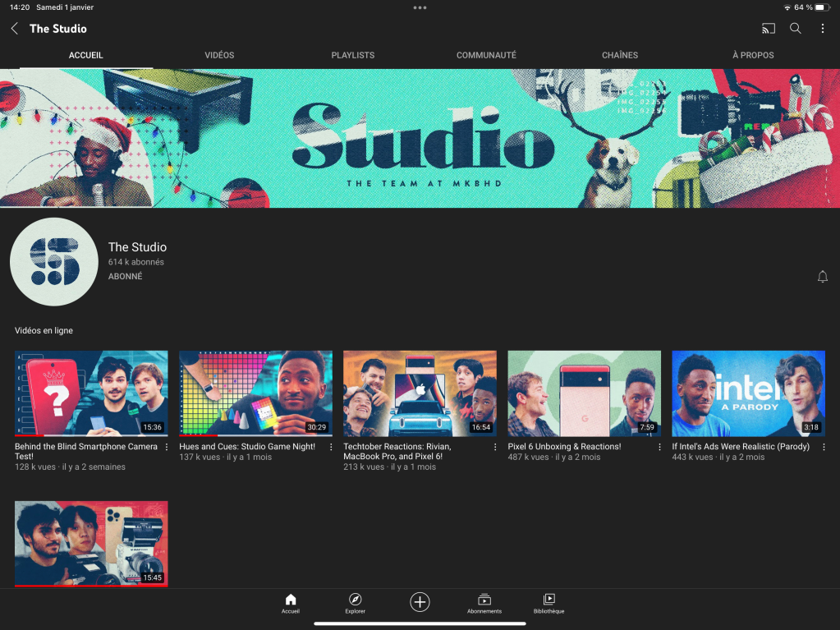Switch to the PLAYLISTS tab

tap(352, 55)
